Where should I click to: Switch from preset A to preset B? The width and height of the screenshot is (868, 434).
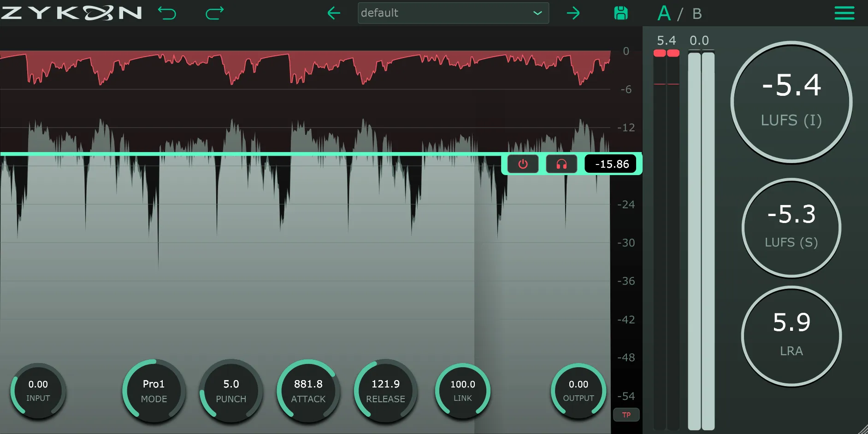(697, 13)
